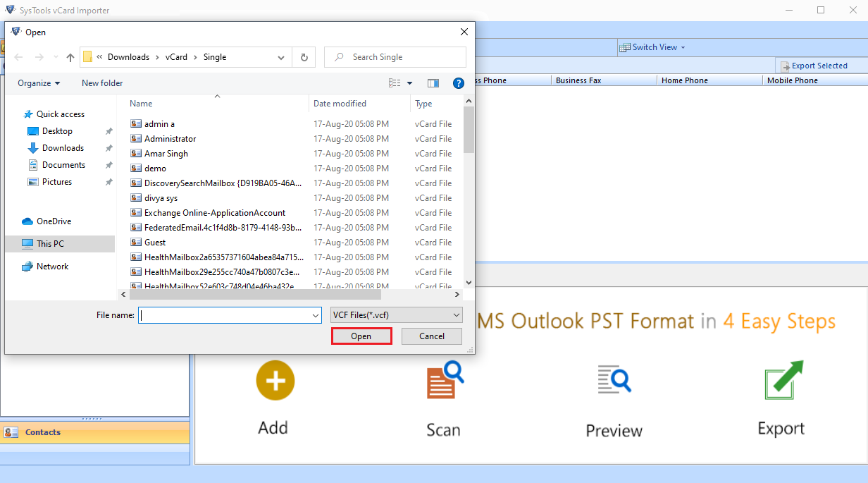868x483 pixels.
Task: Click Export Selected in vCard Importer
Action: [814, 66]
